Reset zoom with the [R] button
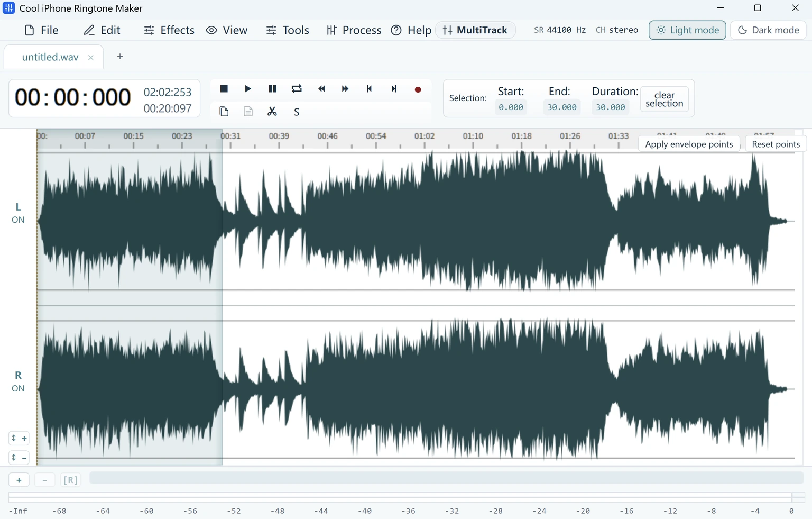This screenshot has height=519, width=812. pos(70,480)
